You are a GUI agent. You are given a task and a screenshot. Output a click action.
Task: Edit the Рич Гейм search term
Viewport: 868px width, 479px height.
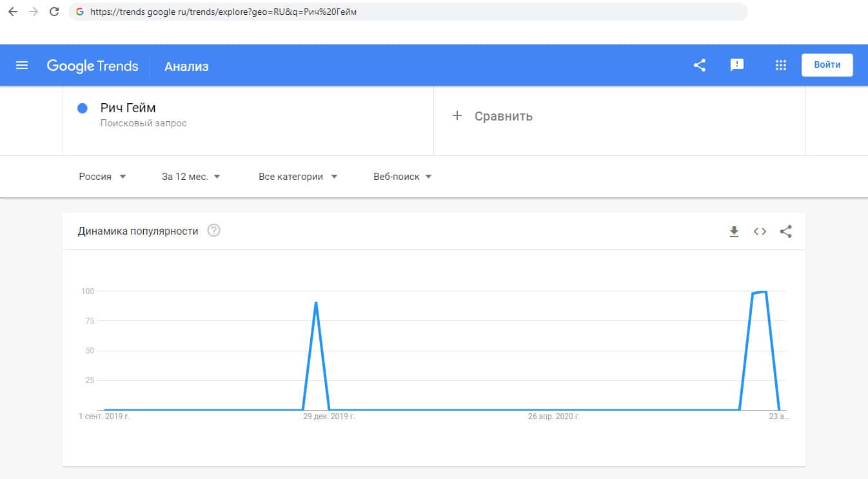pos(128,108)
